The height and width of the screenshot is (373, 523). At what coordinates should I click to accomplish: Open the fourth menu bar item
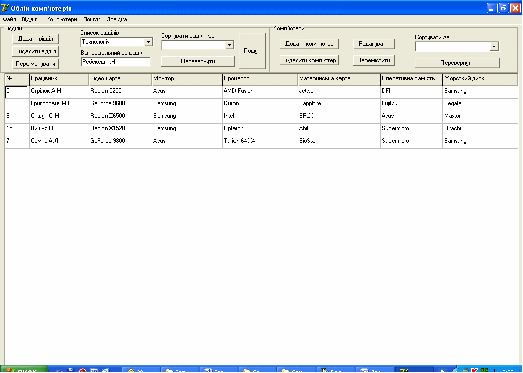pos(92,19)
